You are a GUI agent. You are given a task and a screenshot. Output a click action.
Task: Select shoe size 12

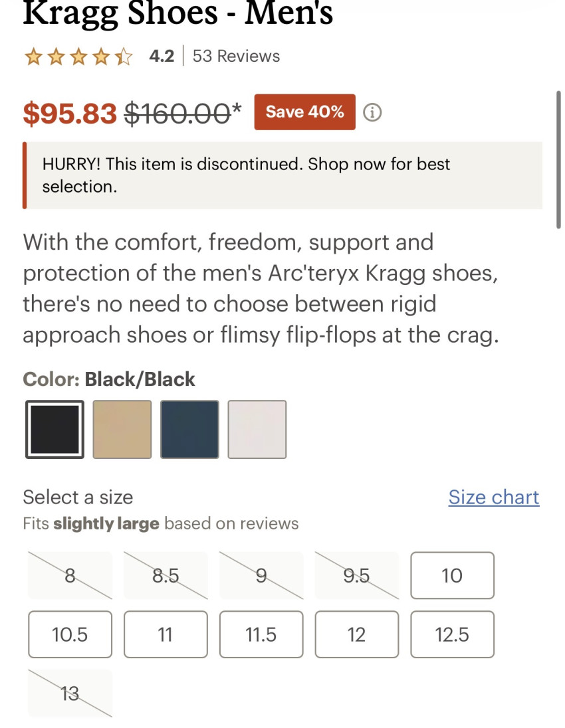click(357, 634)
